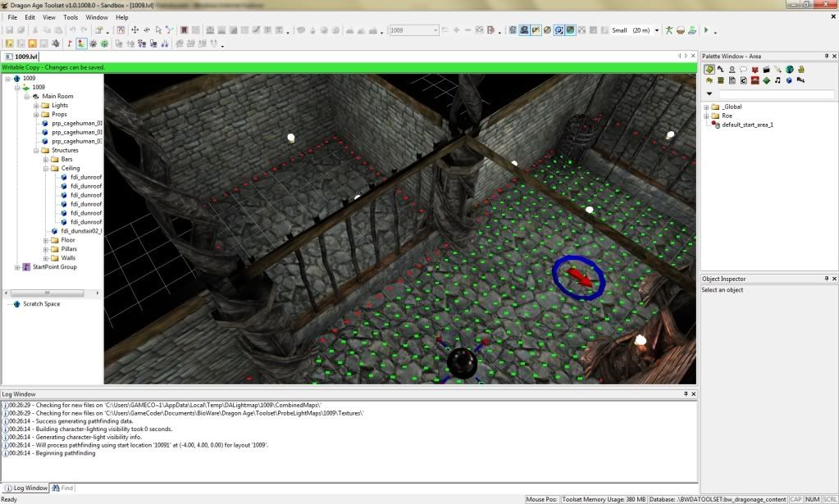Image resolution: width=839 pixels, height=504 pixels.
Task: Select default_start_area_1 in the palette
Action: [747, 125]
